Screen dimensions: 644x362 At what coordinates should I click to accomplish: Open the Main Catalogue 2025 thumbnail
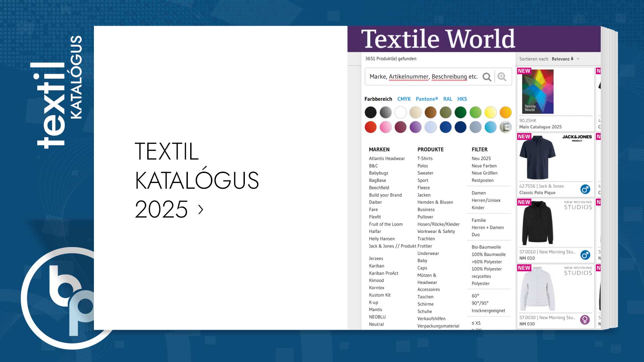click(x=538, y=92)
